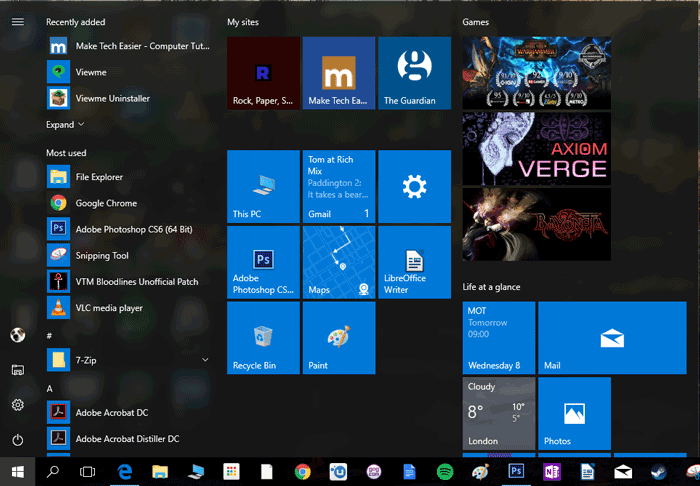Launch Adobe Photoshop CS tile

[x=263, y=262]
